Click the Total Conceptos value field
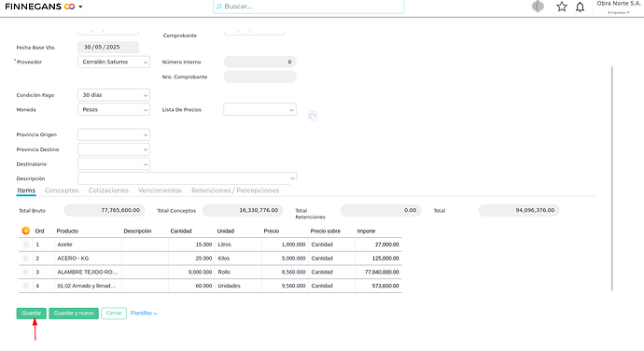644x351 pixels. coord(243,210)
